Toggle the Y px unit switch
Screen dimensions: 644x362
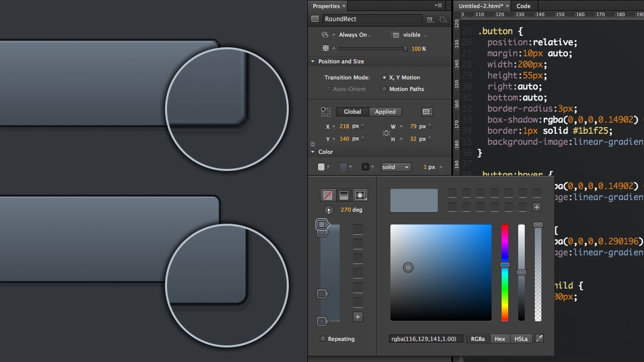(363, 139)
